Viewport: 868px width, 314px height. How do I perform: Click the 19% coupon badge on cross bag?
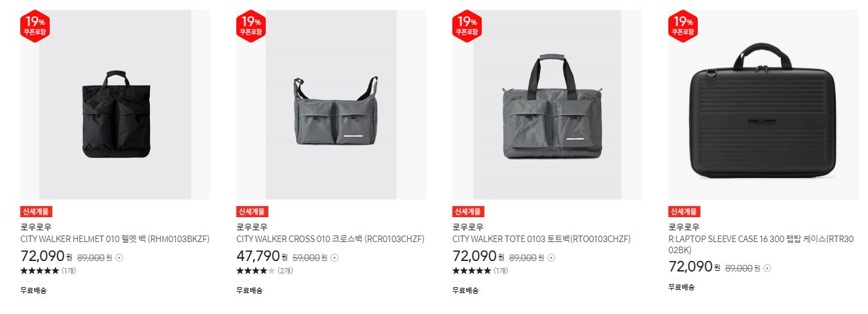click(251, 26)
